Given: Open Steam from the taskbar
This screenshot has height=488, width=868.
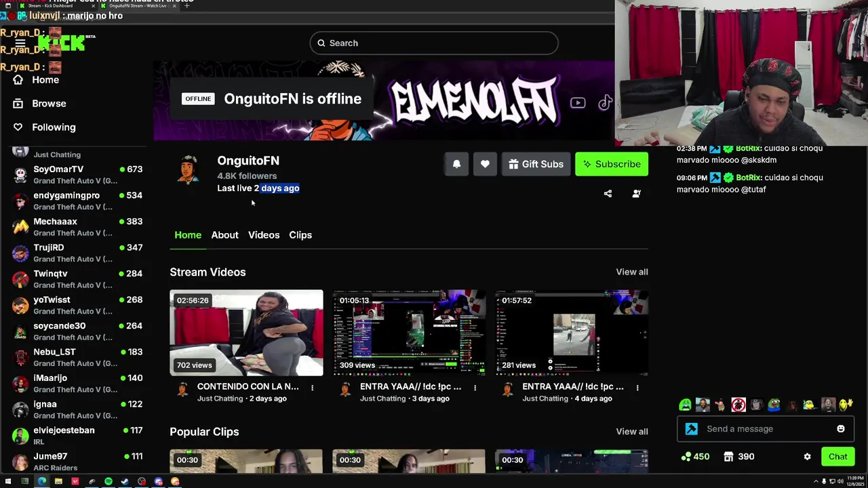Looking at the screenshot, I should 125,481.
